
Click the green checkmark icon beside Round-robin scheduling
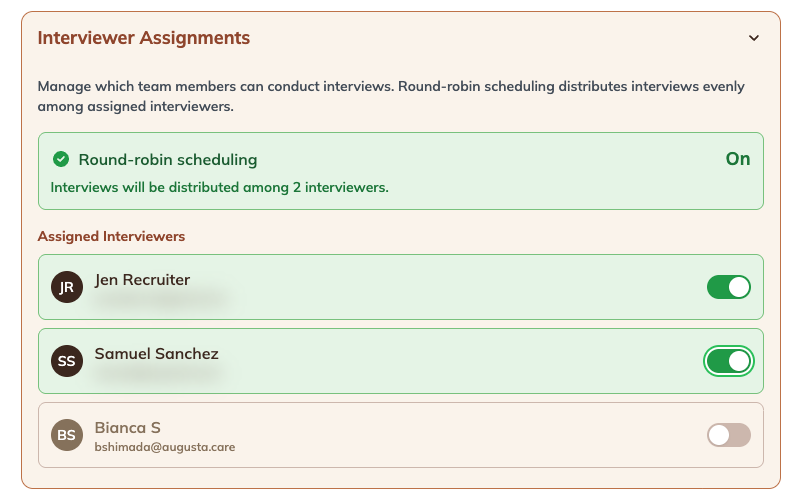click(61, 160)
